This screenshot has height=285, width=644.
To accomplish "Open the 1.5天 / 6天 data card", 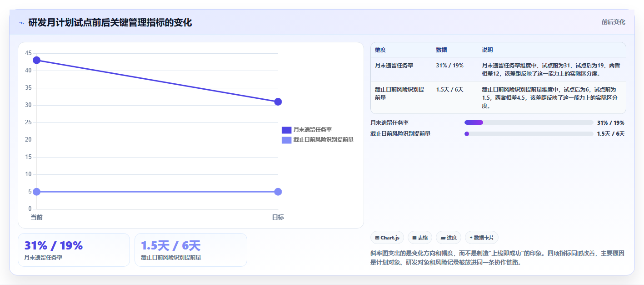I will [x=191, y=250].
